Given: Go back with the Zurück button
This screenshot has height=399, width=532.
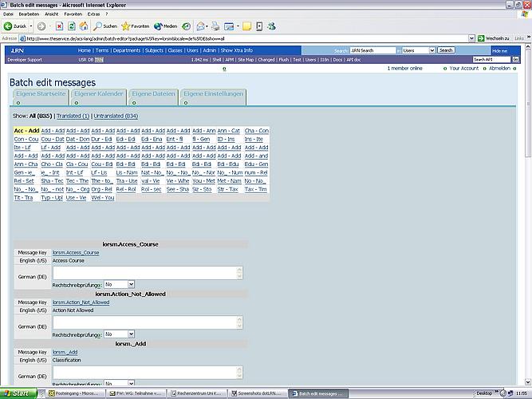Looking at the screenshot, I should 15,26.
